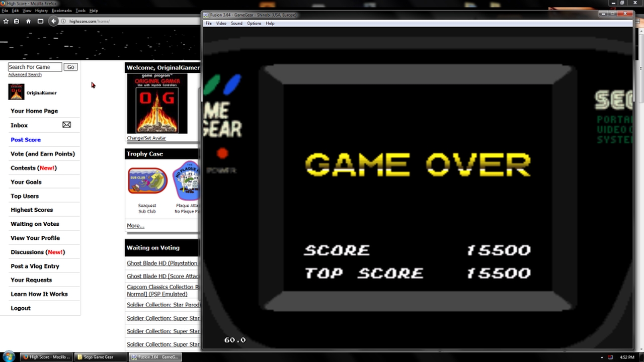This screenshot has width=644, height=362.
Task: Click the site info icon in address bar
Action: [x=63, y=21]
